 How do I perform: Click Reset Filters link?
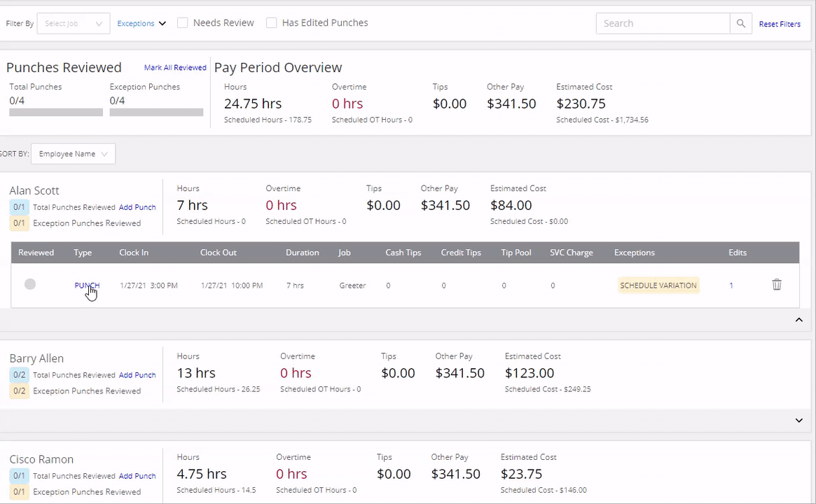[x=780, y=24]
